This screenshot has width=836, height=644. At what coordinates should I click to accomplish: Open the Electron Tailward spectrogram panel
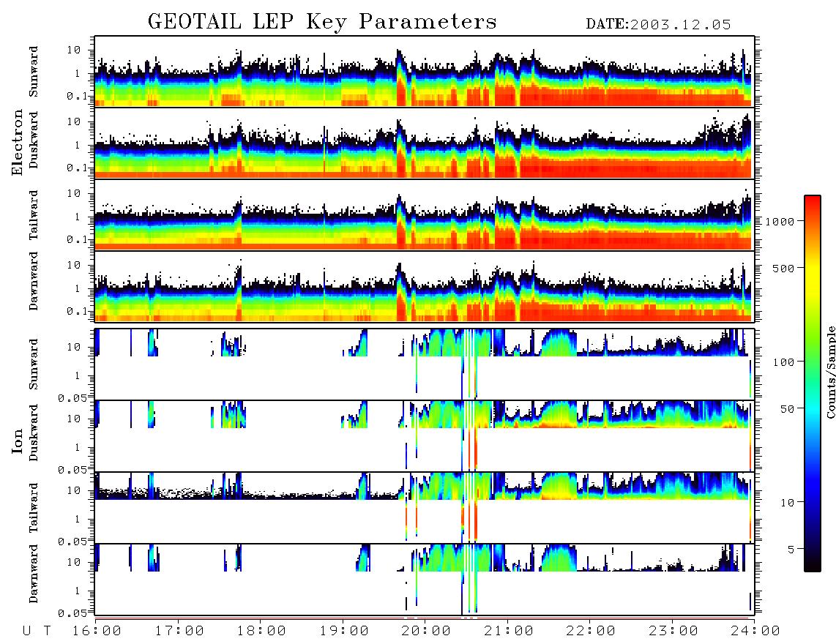tap(425, 214)
